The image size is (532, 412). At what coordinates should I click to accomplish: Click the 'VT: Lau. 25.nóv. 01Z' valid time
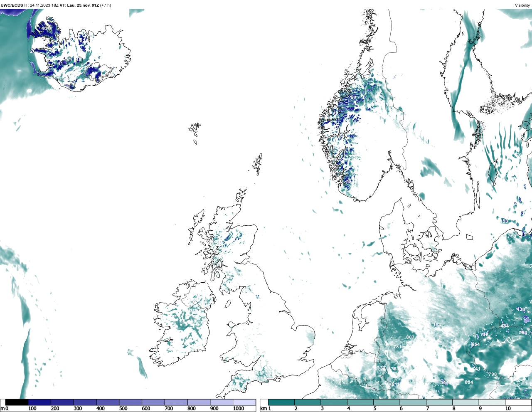point(79,5)
